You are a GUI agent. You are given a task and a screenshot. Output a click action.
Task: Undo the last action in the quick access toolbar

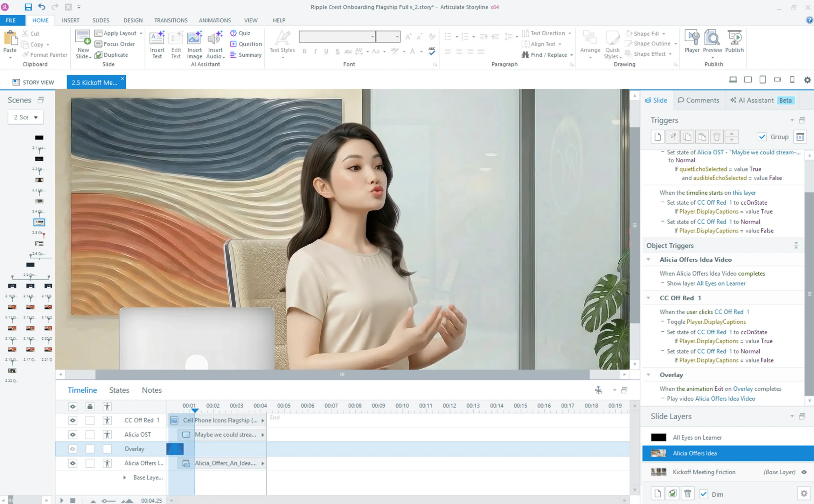[x=42, y=7]
